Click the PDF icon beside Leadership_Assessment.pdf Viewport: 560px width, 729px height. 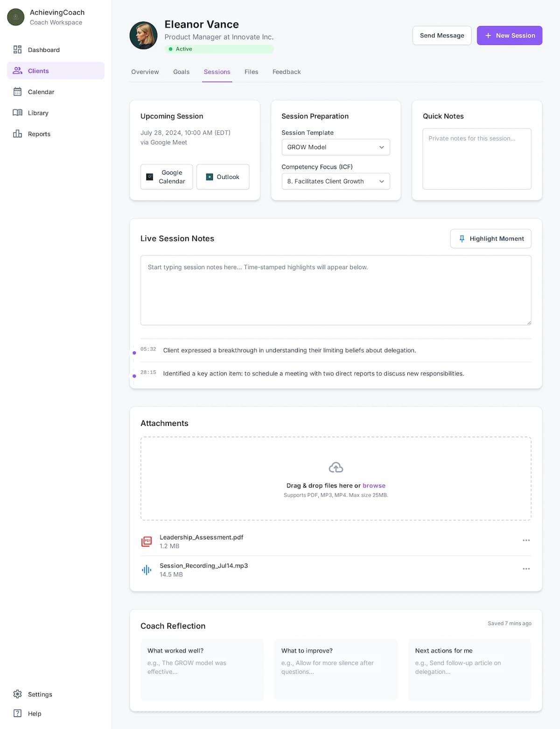click(147, 541)
